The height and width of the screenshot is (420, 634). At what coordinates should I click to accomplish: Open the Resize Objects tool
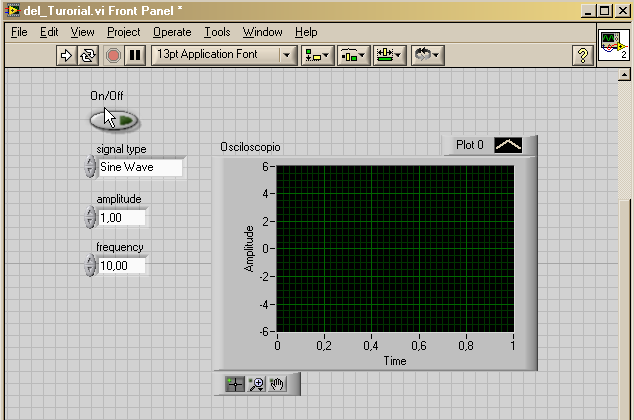pyautogui.click(x=389, y=55)
